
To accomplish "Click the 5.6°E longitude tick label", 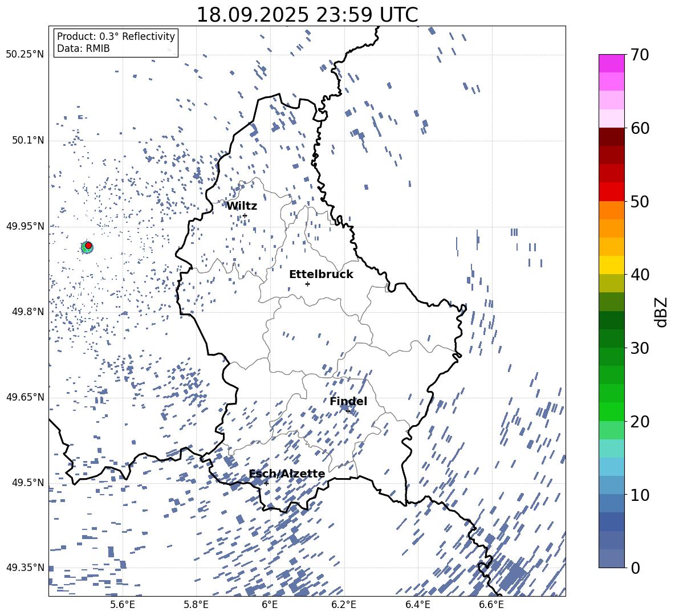I will pos(123,605).
